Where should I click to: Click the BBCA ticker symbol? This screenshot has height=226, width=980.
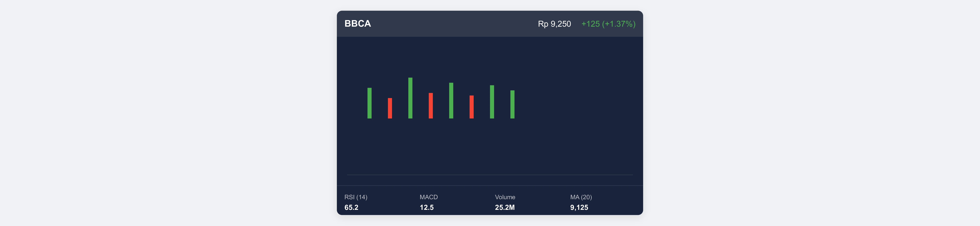pos(357,24)
